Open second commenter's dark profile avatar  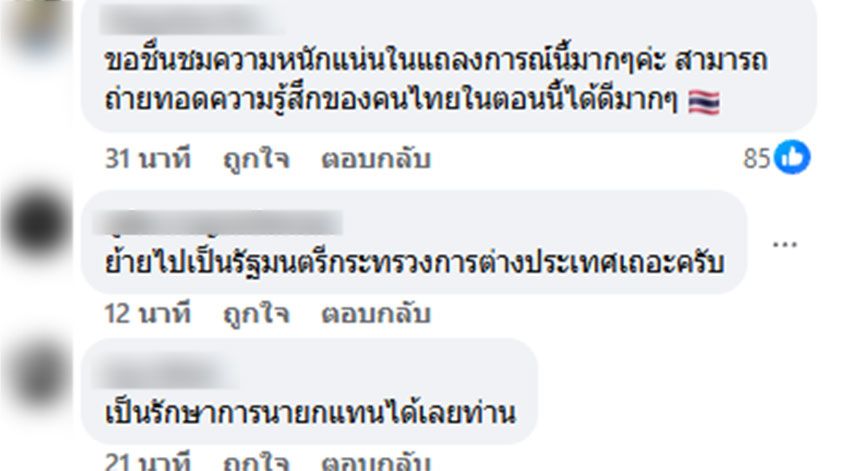pyautogui.click(x=36, y=223)
